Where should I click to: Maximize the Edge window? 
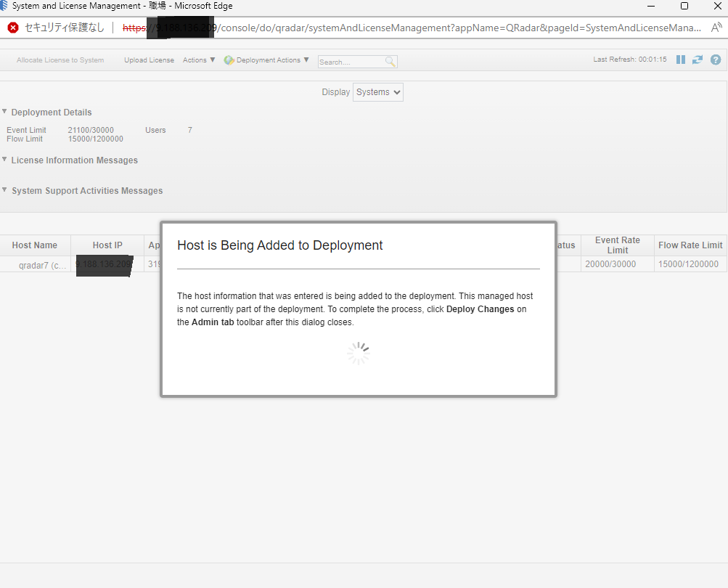(x=684, y=6)
